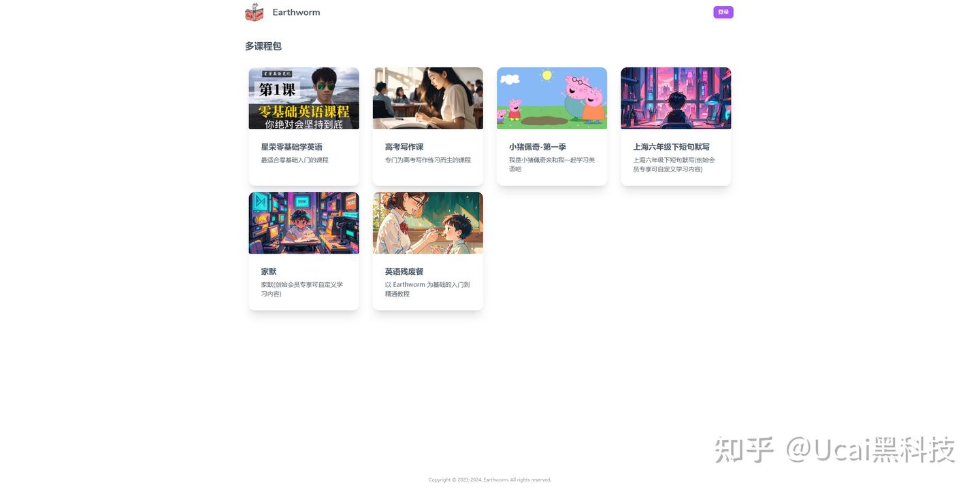Click the 英语残废餐 course title link
Image resolution: width=980 pixels, height=489 pixels.
tap(404, 271)
